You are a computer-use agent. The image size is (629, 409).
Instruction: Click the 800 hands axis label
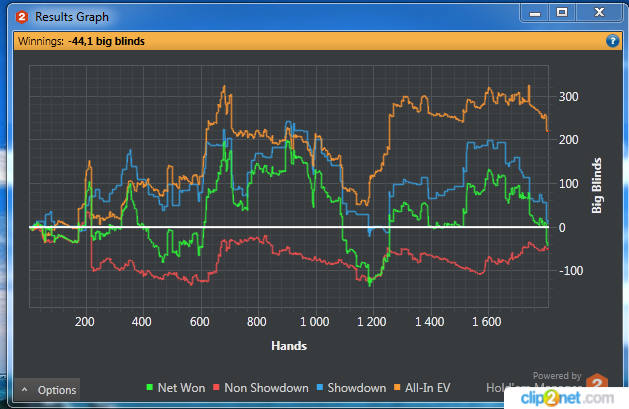(x=257, y=322)
